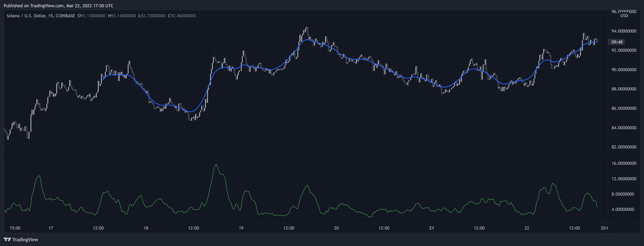This screenshot has width=644, height=246.
Task: Click the open value O93.13000000
Action: pyautogui.click(x=92, y=16)
